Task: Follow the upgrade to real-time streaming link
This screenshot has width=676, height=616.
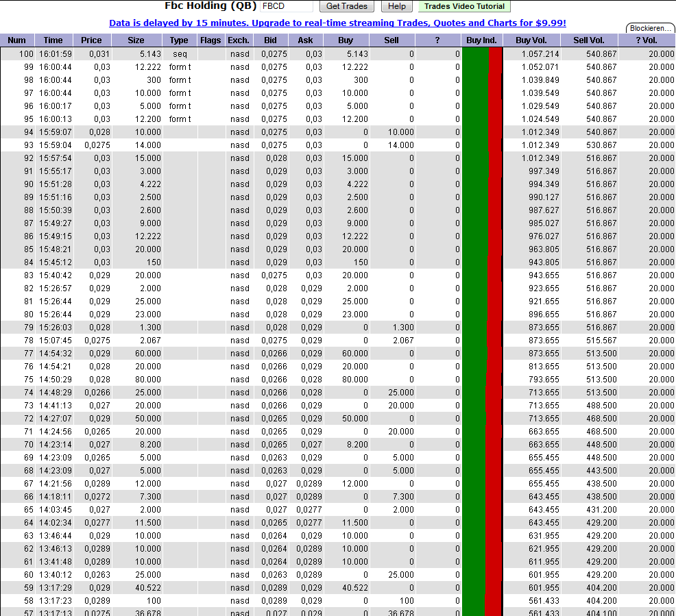Action: click(337, 23)
